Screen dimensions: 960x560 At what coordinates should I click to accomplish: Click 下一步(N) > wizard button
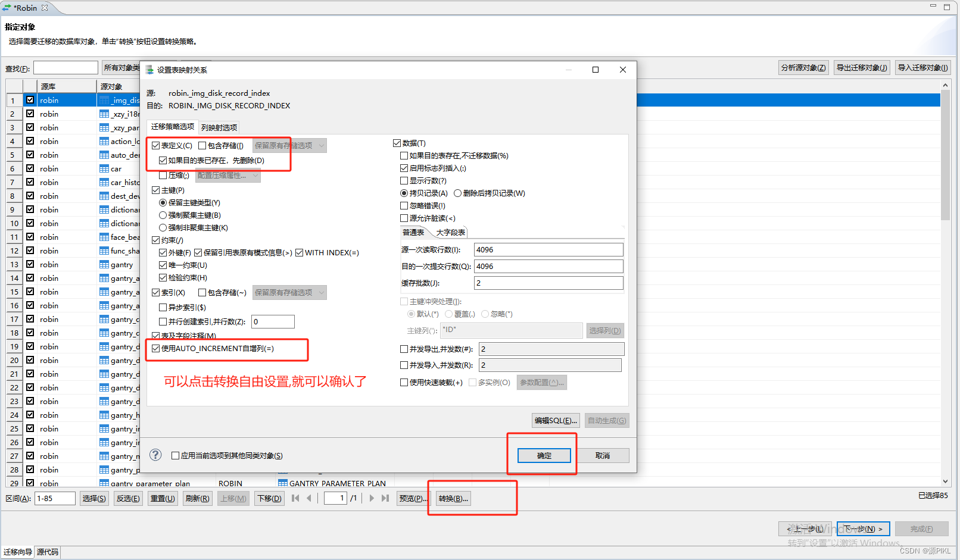(x=864, y=528)
